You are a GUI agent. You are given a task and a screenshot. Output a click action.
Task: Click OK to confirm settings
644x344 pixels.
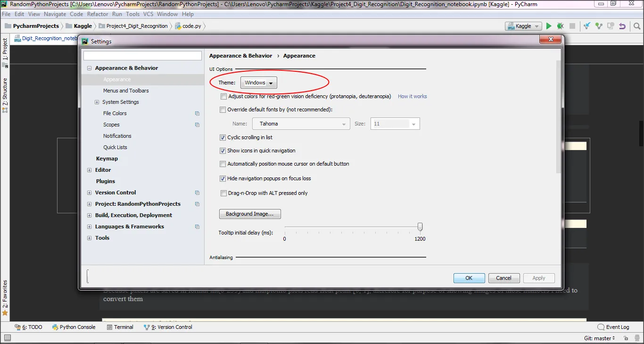click(469, 278)
